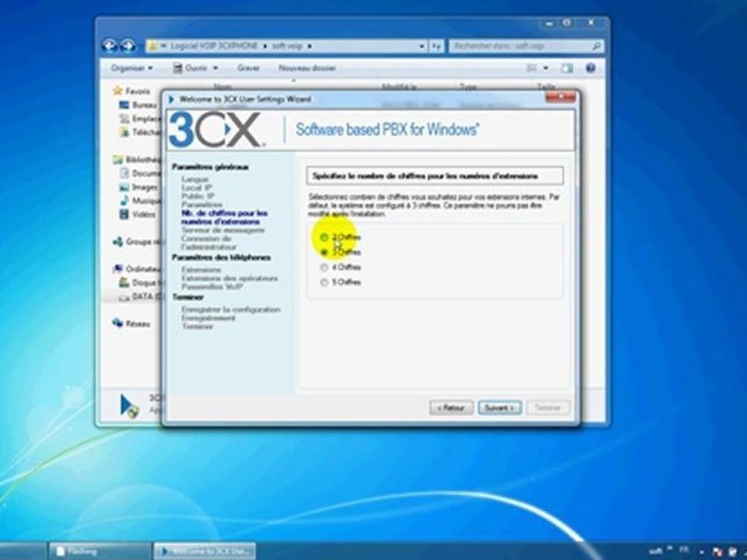The width and height of the screenshot is (747, 560).
Task: Click the Suivant button in the wizard
Action: click(500, 408)
